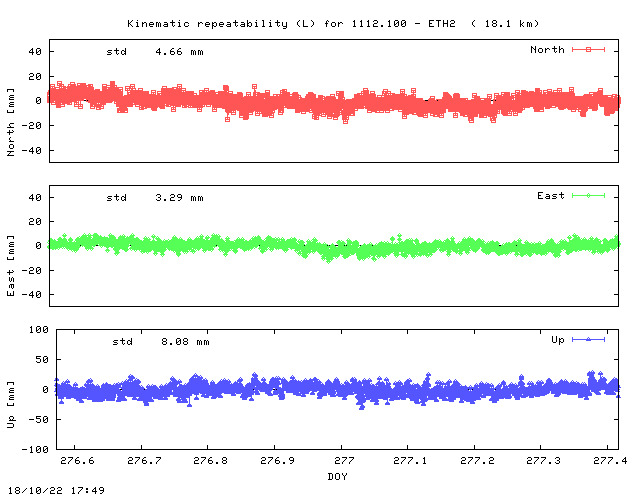Image resolution: width=640 pixels, height=496 pixels.
Task: Click the 100 tick on Up axis
Action: pyautogui.click(x=38, y=329)
